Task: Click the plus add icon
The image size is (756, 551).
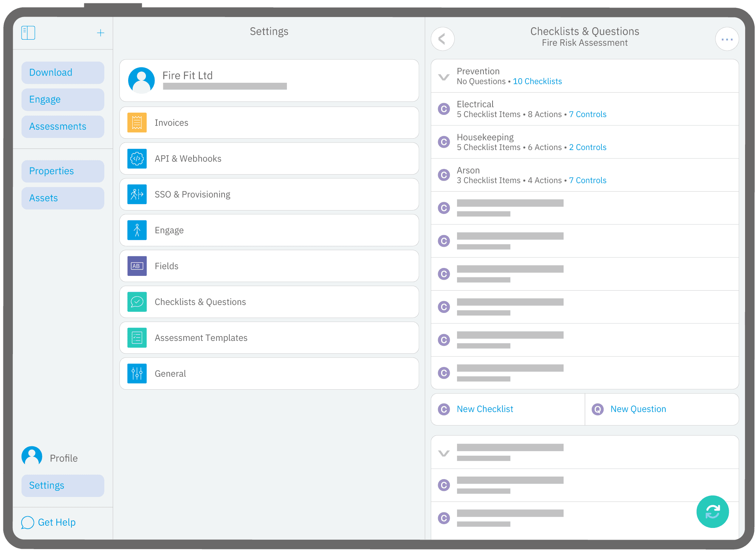Action: point(101,33)
